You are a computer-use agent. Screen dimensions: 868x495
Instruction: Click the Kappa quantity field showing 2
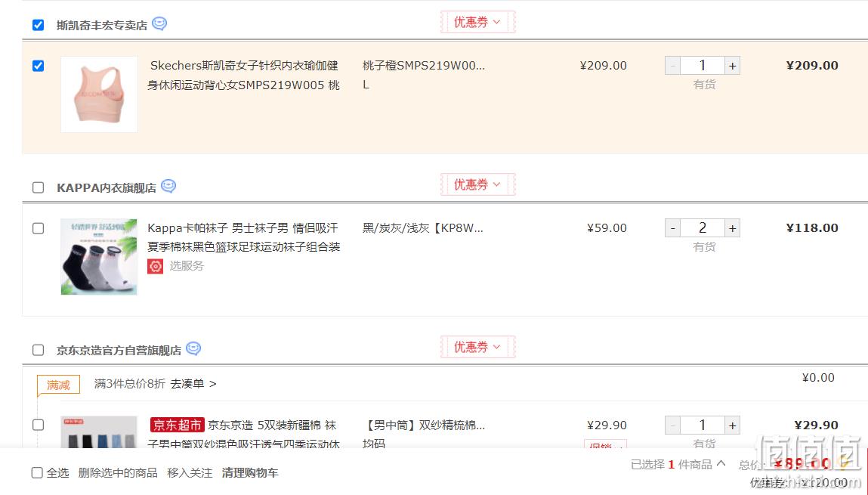tap(703, 228)
